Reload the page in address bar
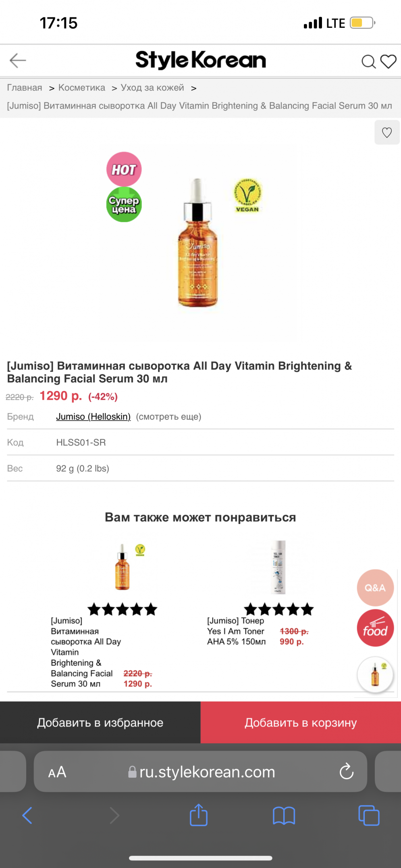The width and height of the screenshot is (401, 868). (x=346, y=772)
